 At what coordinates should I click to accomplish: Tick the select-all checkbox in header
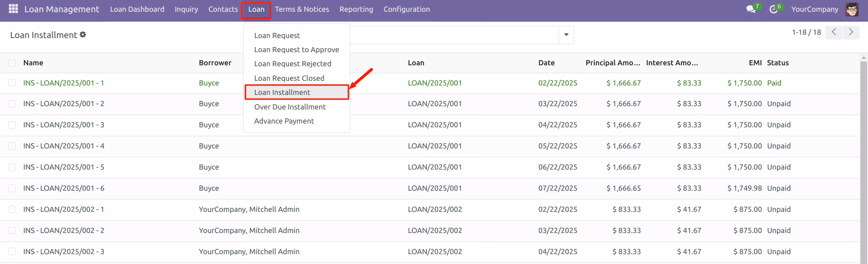[12, 63]
